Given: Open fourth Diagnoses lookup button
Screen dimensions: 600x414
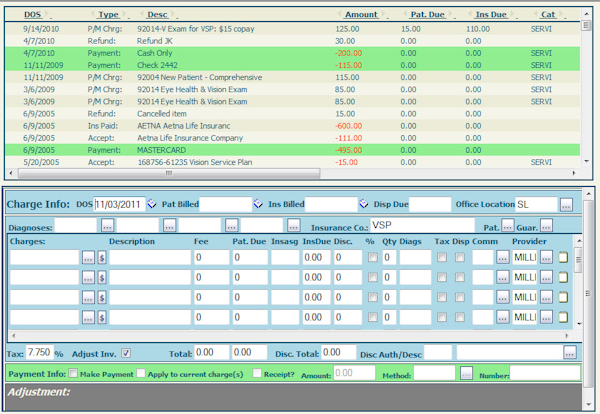Looking at the screenshot, I should pyautogui.click(x=293, y=225).
